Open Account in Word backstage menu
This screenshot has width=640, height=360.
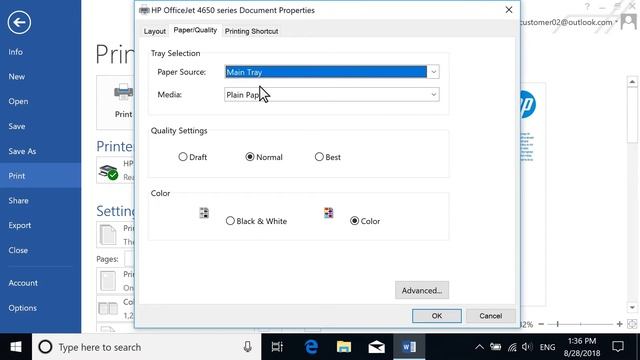tap(23, 283)
